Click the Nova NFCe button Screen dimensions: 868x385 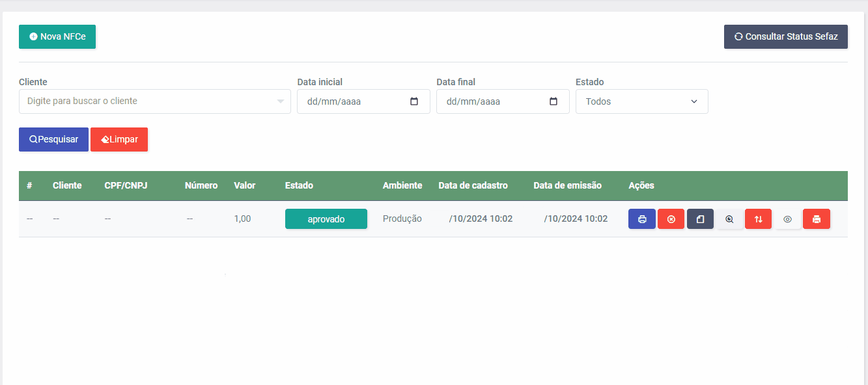coord(57,37)
